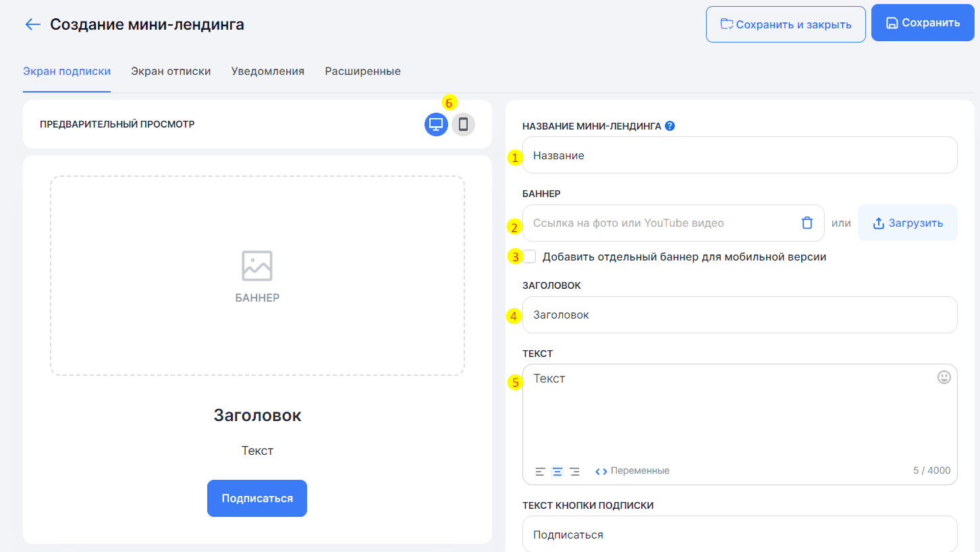Click Загрузить to upload a banner

click(x=907, y=223)
